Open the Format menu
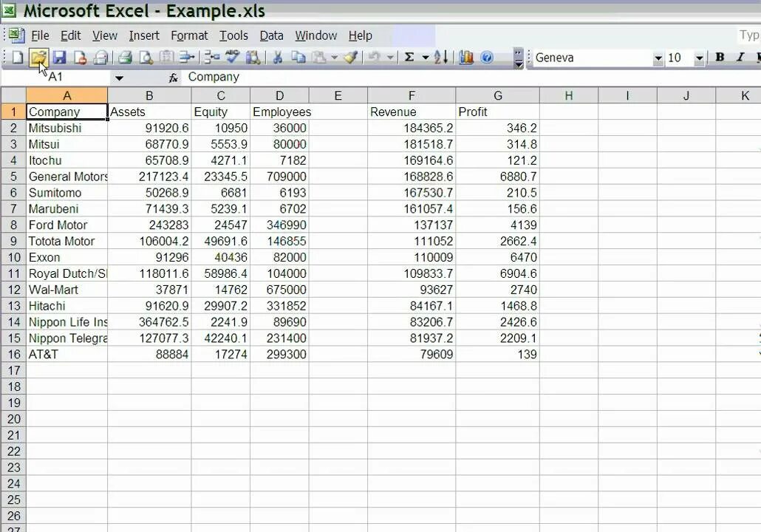The width and height of the screenshot is (761, 532). click(189, 35)
